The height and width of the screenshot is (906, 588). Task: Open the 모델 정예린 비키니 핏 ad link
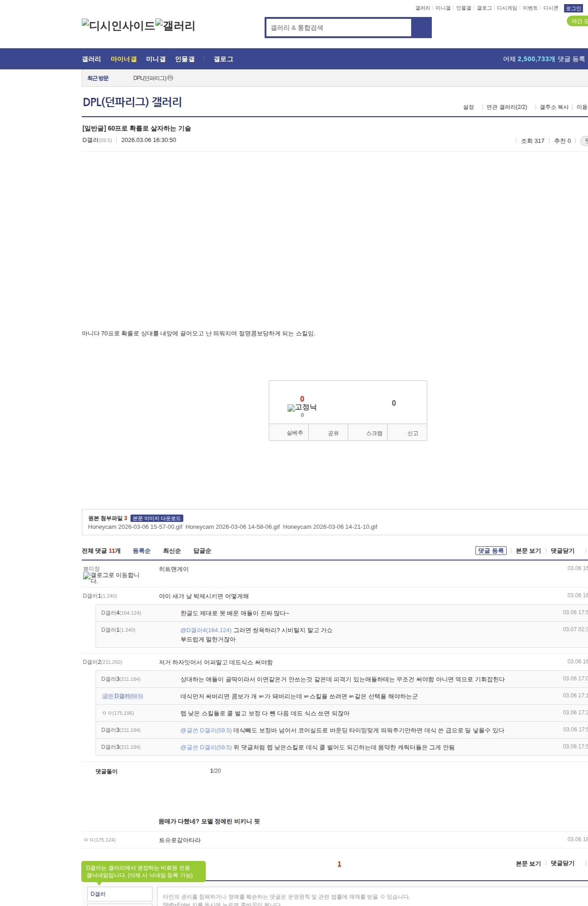click(209, 821)
